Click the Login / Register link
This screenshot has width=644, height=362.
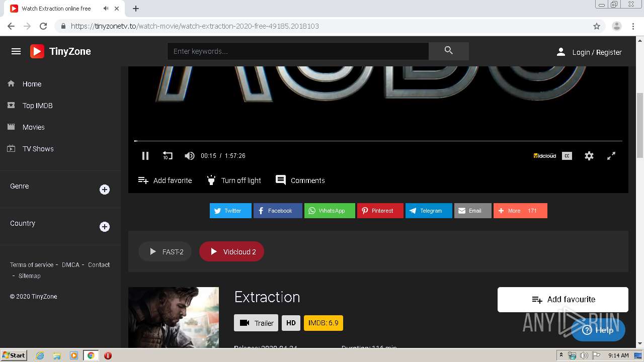(x=589, y=52)
